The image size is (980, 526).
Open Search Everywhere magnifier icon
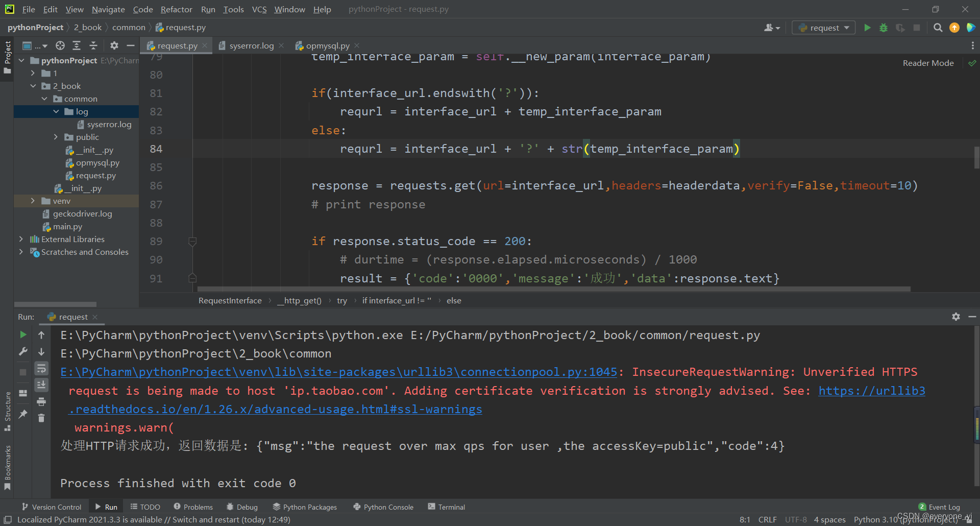[x=938, y=28]
